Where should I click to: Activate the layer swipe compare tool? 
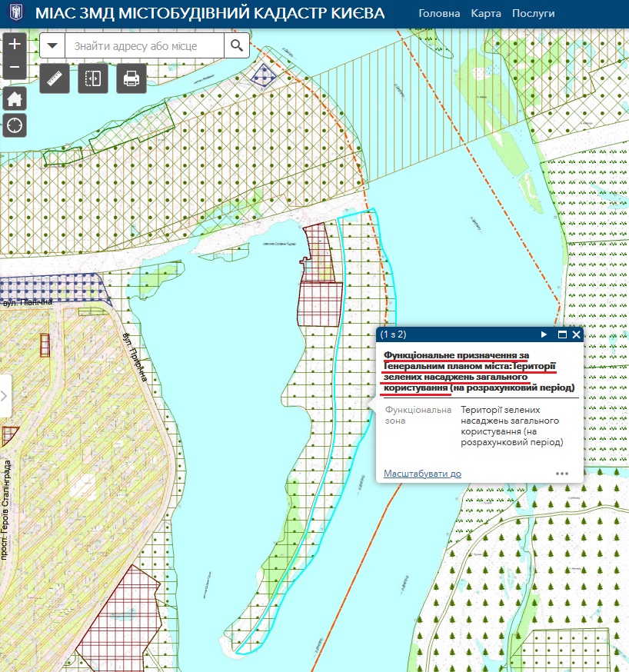click(93, 78)
